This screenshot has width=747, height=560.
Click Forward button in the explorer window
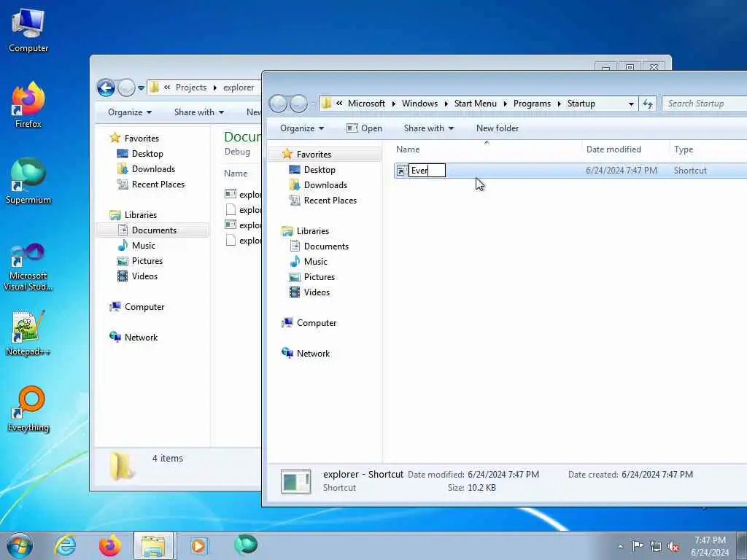tap(126, 87)
